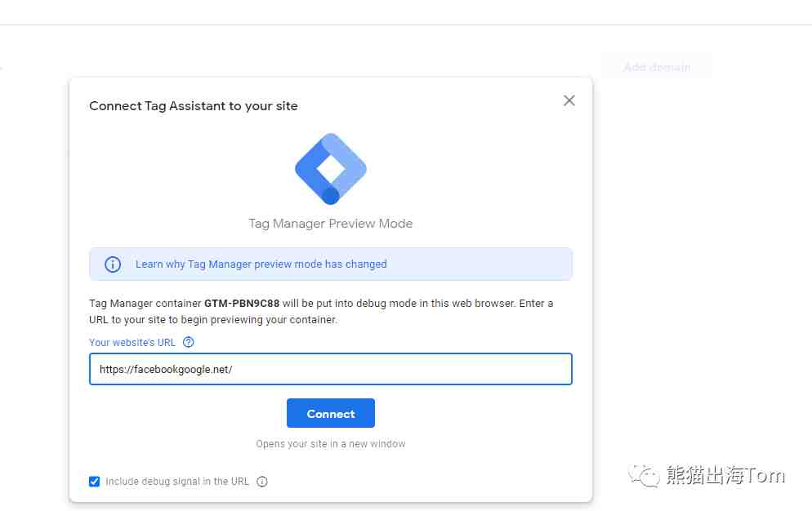812x511 pixels.
Task: Click the faded Add domain button
Action: tap(657, 67)
